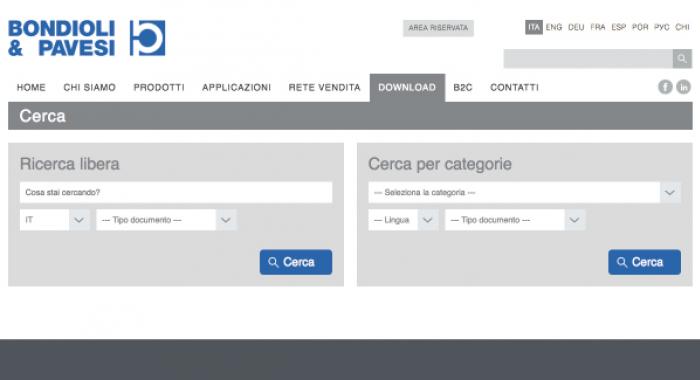Open Tipo documento dropdown under categorie
700x380 pixels.
click(x=515, y=220)
